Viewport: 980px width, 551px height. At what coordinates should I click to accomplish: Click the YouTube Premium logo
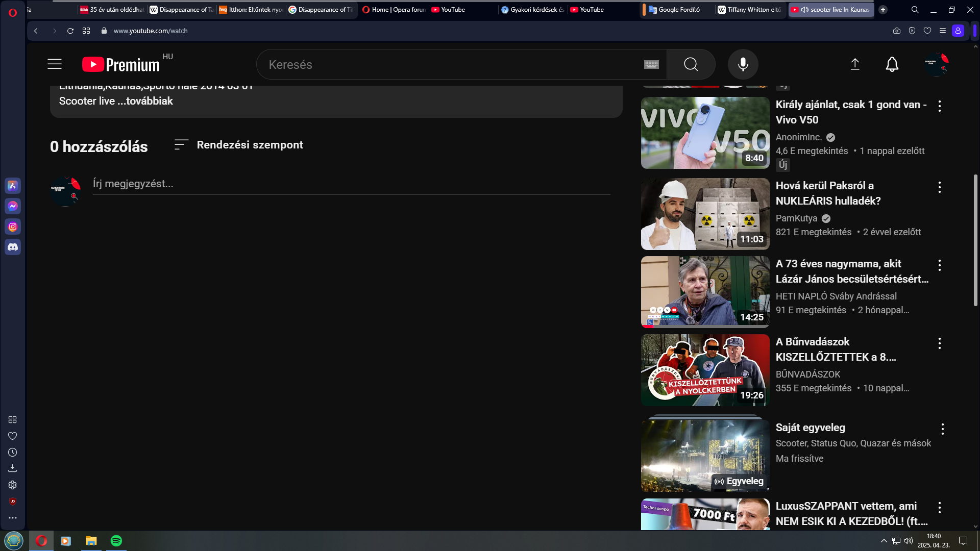(x=121, y=65)
